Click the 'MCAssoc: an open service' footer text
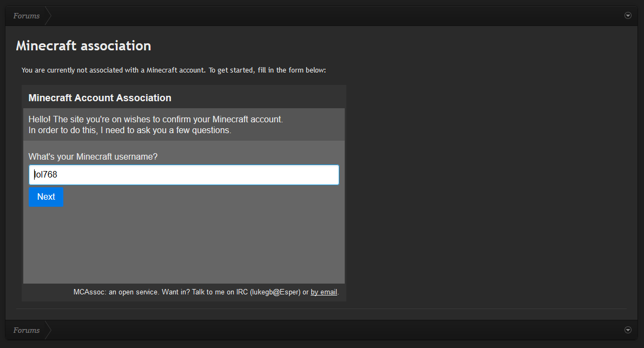 (x=206, y=292)
